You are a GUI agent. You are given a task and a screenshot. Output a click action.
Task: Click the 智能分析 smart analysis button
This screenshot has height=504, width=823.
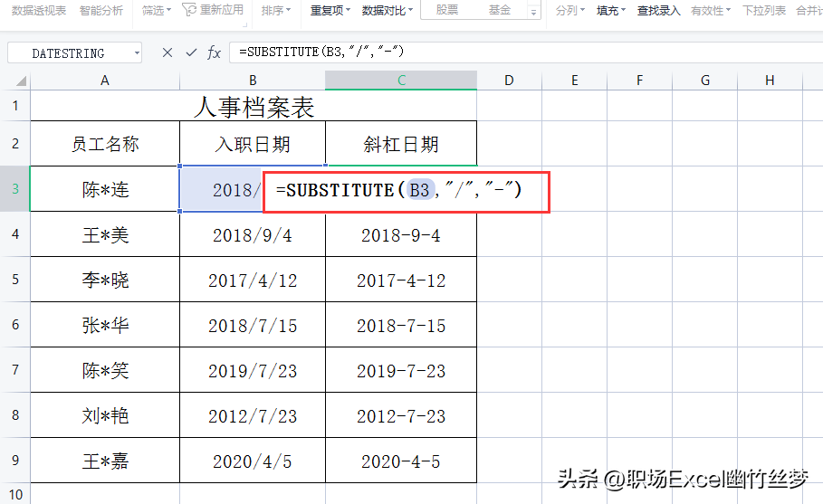pos(101,10)
